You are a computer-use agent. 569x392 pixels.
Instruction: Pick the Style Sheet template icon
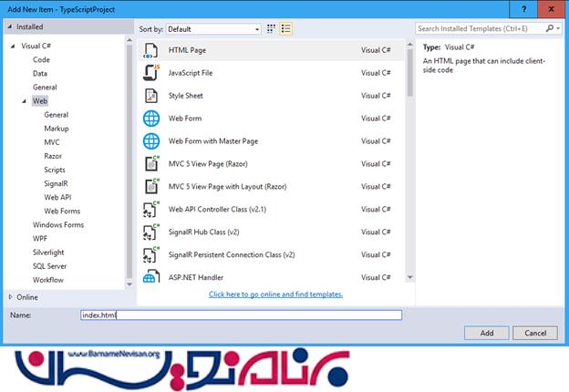pyautogui.click(x=151, y=96)
